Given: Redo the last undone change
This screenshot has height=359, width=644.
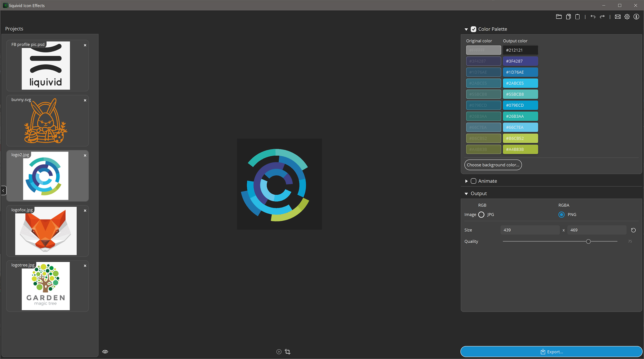Looking at the screenshot, I should [602, 16].
